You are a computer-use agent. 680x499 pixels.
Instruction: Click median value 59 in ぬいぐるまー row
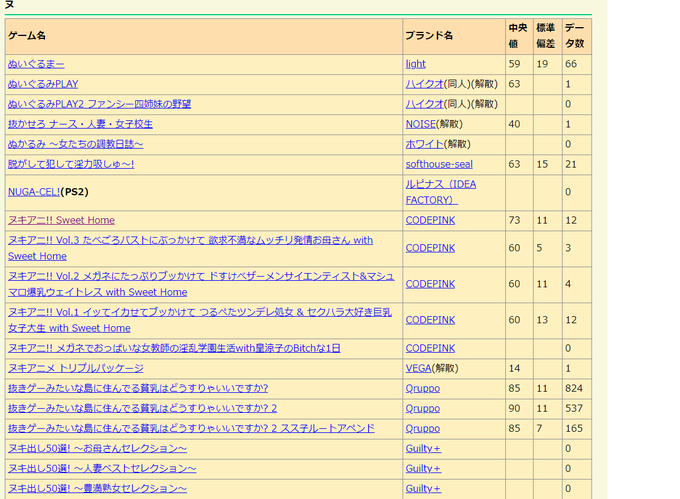point(514,64)
